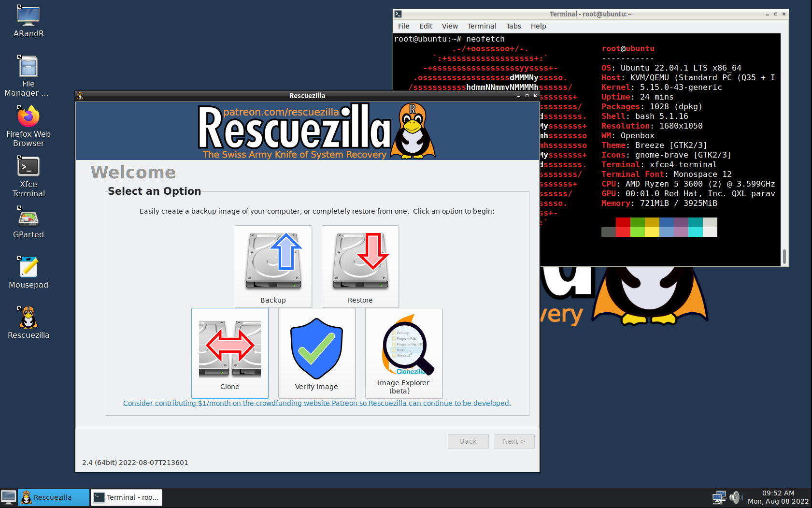Image resolution: width=812 pixels, height=508 pixels.
Task: Select the Verify Image shield option
Action: point(317,353)
